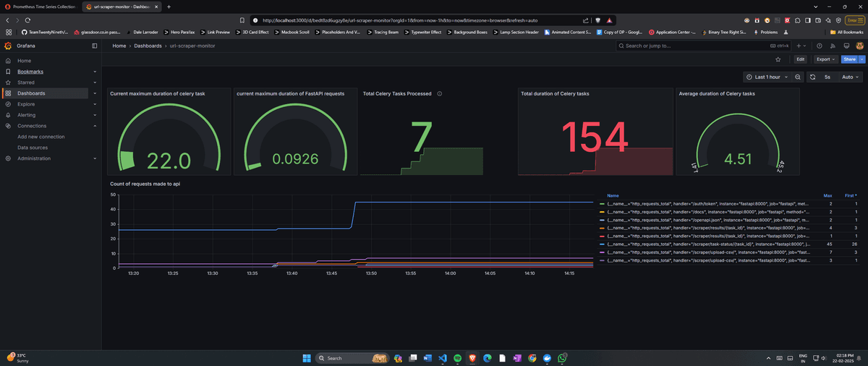The image size is (868, 366).
Task: Mark dashboard as favorite star
Action: point(778,59)
